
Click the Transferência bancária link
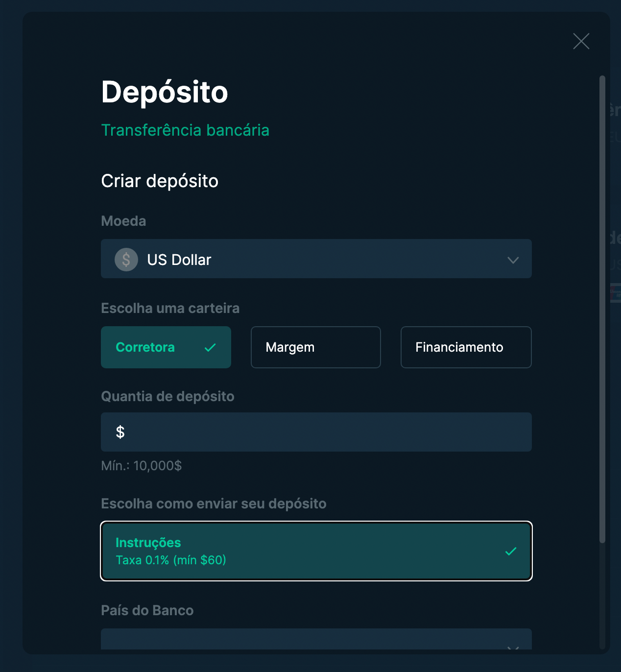tap(185, 130)
